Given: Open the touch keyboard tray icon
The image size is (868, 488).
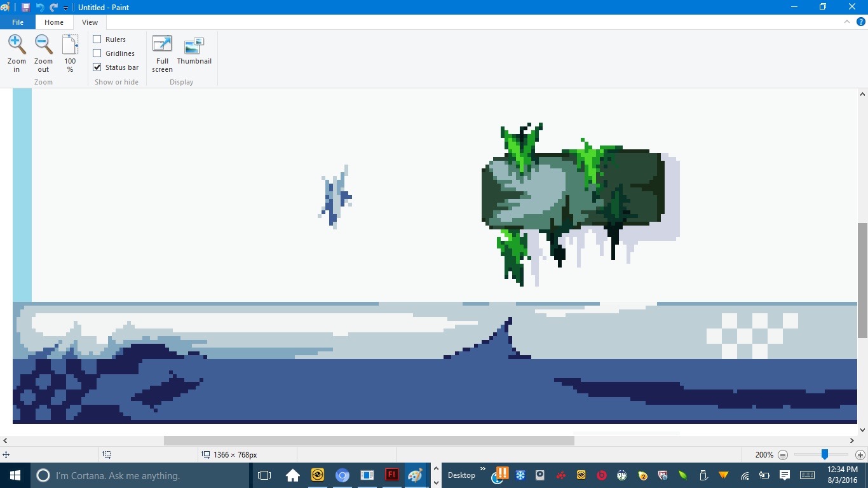Looking at the screenshot, I should (808, 475).
